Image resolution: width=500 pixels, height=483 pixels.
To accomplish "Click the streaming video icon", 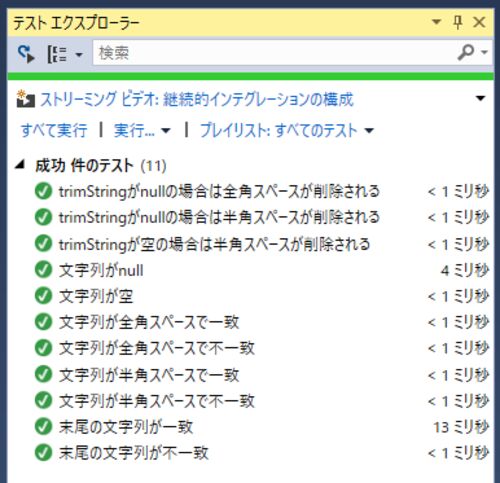I will click(x=25, y=99).
